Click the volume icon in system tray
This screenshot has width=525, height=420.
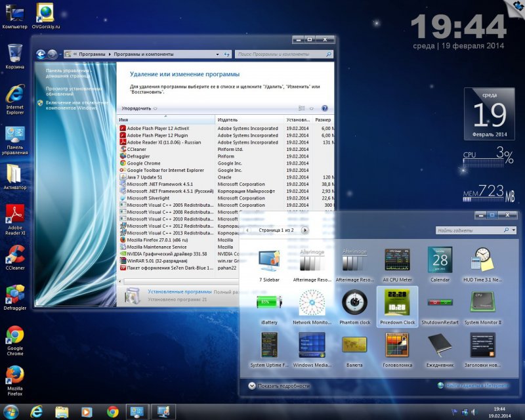(473, 412)
